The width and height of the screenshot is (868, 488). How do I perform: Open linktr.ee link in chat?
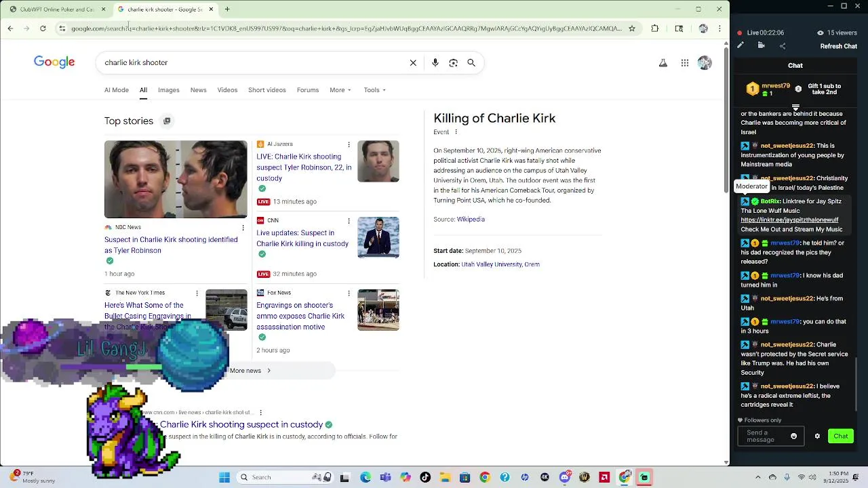click(x=789, y=220)
